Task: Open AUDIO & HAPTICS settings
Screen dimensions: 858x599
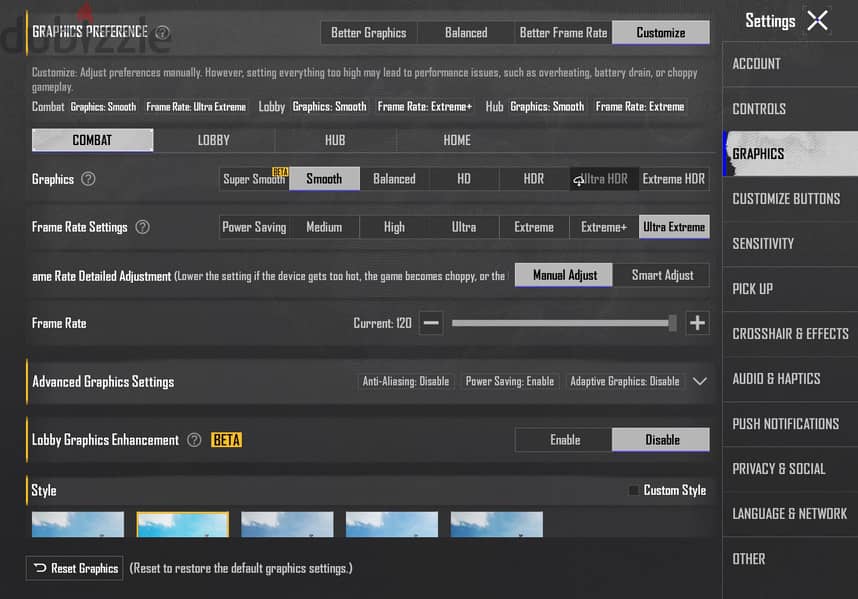Action: [790, 379]
